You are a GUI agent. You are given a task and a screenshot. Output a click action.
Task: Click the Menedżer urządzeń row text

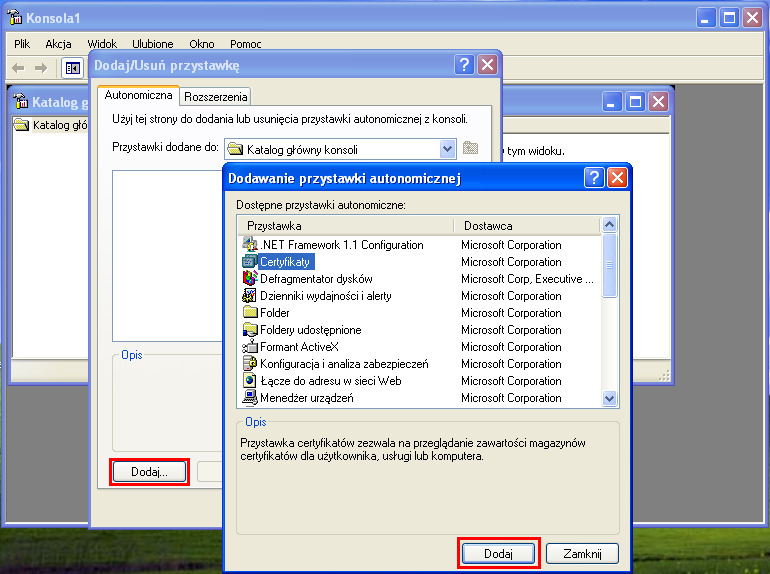pyautogui.click(x=307, y=398)
